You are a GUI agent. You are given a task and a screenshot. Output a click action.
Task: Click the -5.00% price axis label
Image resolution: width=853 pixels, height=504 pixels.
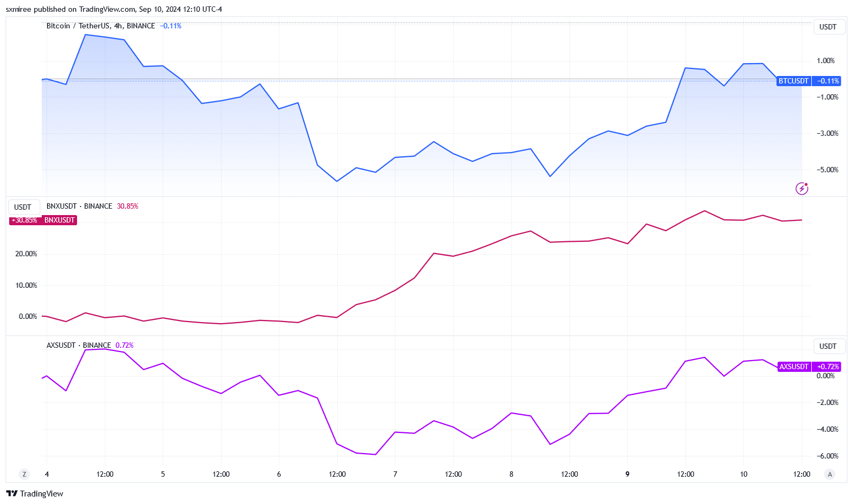(827, 170)
